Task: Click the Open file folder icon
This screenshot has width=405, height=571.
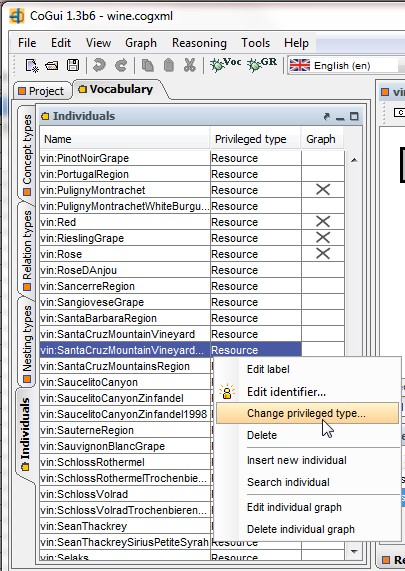Action: (x=52, y=66)
